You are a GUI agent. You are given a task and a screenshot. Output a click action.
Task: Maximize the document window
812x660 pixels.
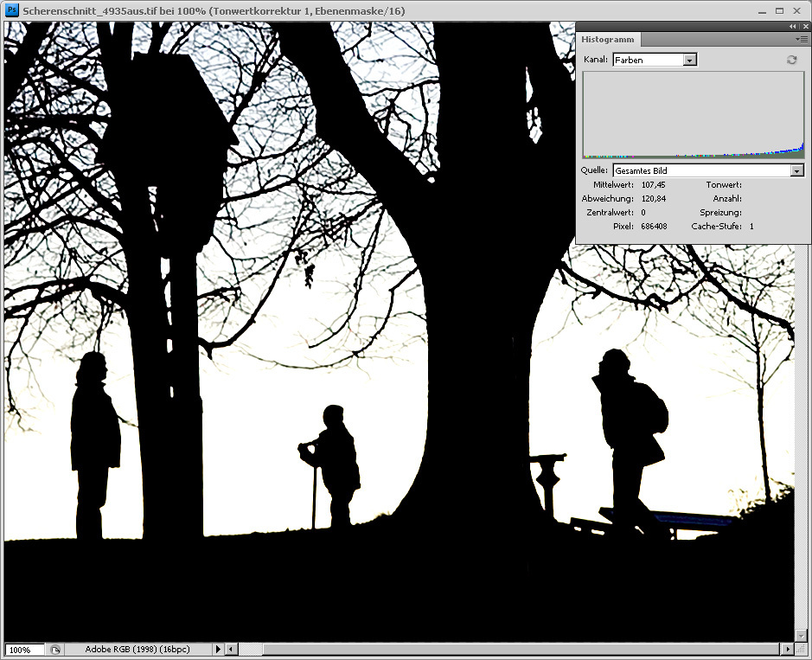[778, 10]
